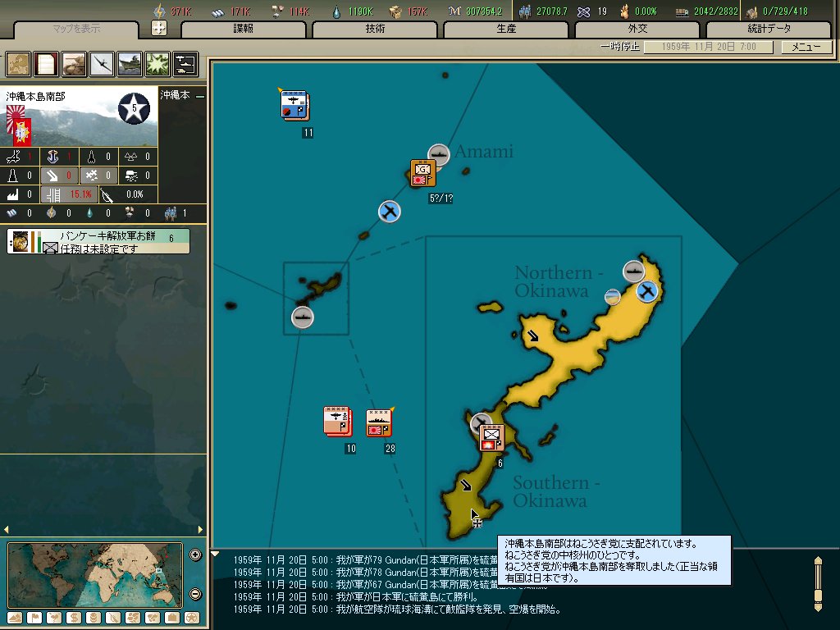The height and width of the screenshot is (630, 840).
Task: Select the army counter labeled 6 in Okinawa
Action: (491, 438)
